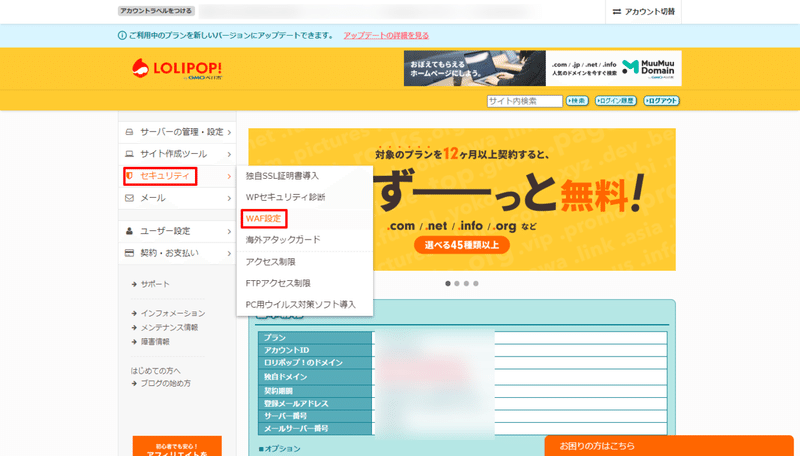This screenshot has width=800, height=456.
Task: Expand the ユーザー設定 chevron
Action: point(229,232)
